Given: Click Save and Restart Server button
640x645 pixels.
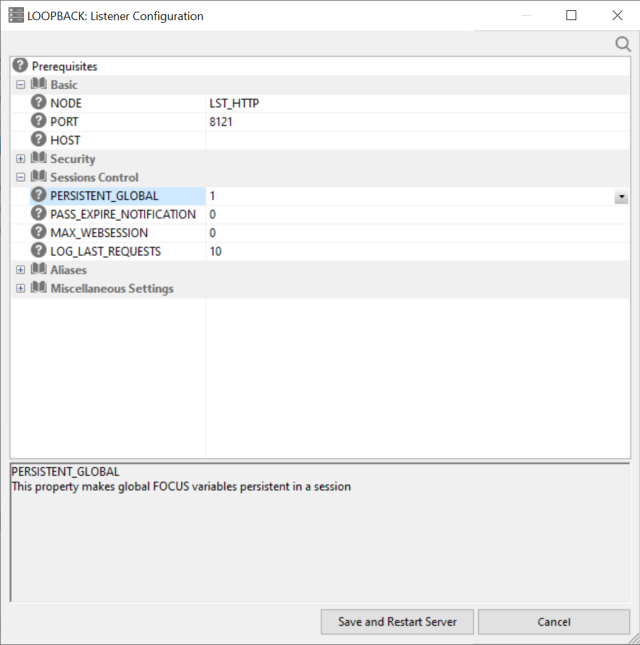Looking at the screenshot, I should [x=397, y=622].
